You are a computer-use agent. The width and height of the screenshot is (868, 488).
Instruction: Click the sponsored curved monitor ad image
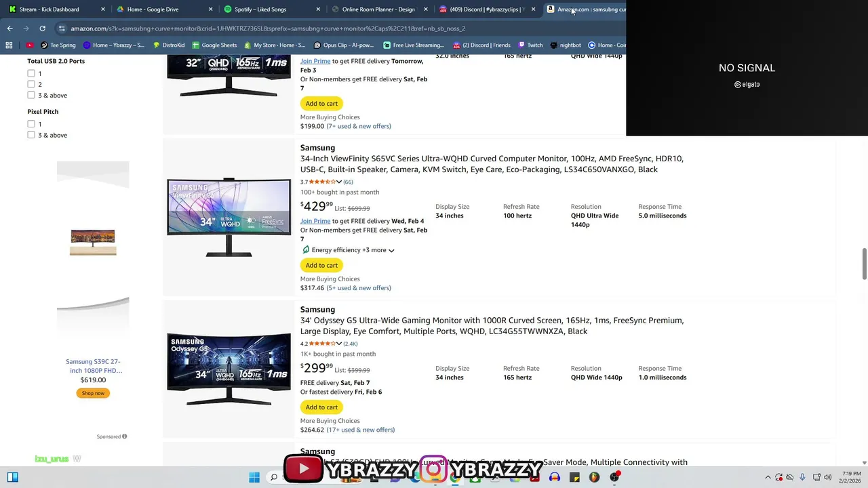pos(93,242)
